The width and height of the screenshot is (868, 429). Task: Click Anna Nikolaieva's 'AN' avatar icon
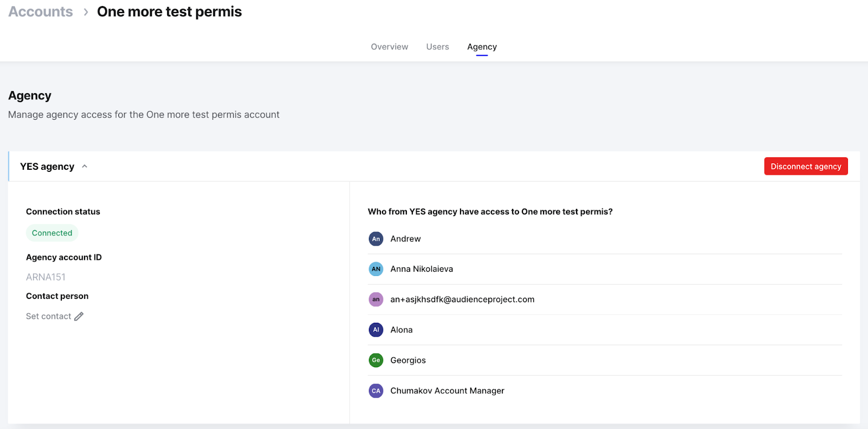pyautogui.click(x=376, y=269)
